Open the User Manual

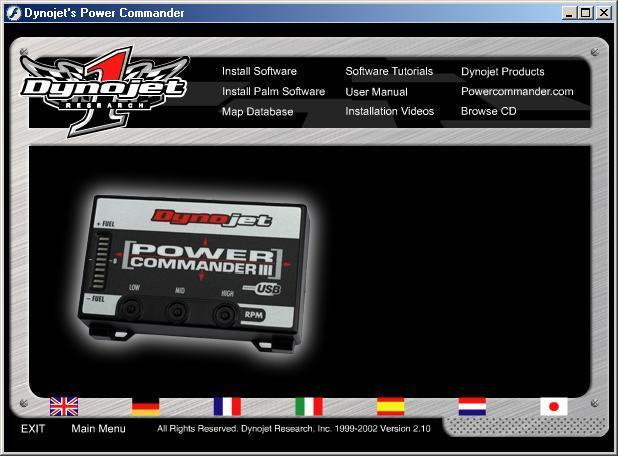(376, 92)
